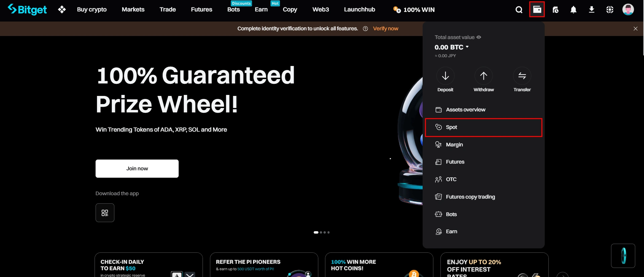This screenshot has height=277, width=644.
Task: Click the user profile avatar
Action: [628, 9]
